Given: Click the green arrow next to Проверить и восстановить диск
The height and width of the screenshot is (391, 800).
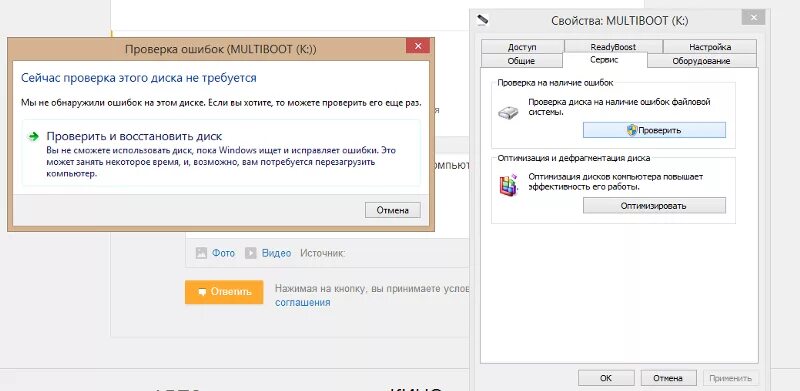Looking at the screenshot, I should tap(34, 136).
